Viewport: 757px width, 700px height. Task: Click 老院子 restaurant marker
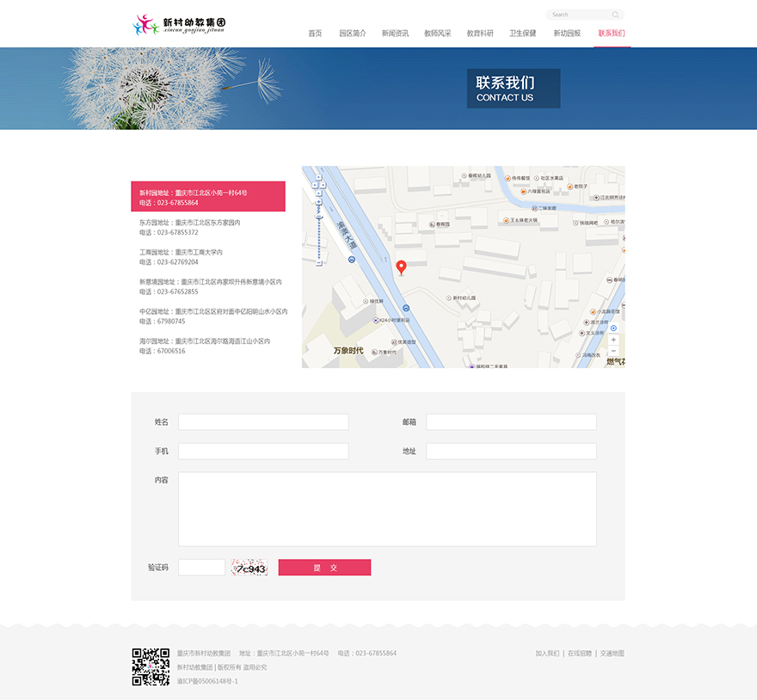570,187
